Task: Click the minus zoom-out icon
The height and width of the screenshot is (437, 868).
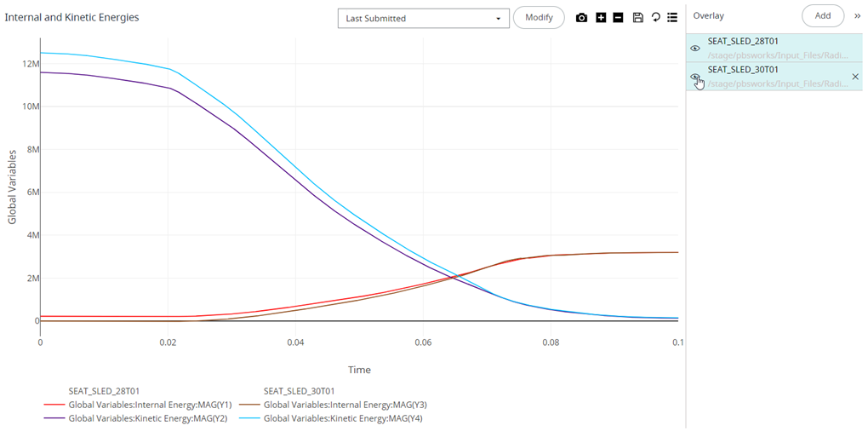Action: pyautogui.click(x=619, y=18)
